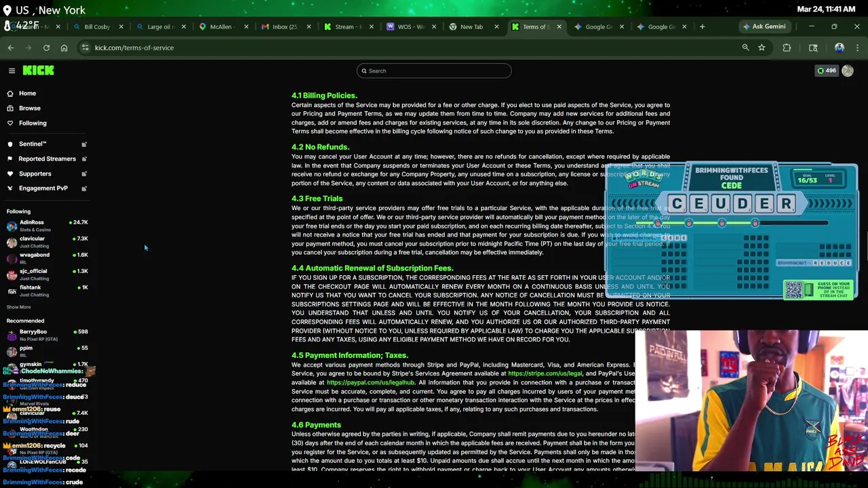Click external-link icon next to Sentinel
The image size is (868, 488).
click(84, 144)
